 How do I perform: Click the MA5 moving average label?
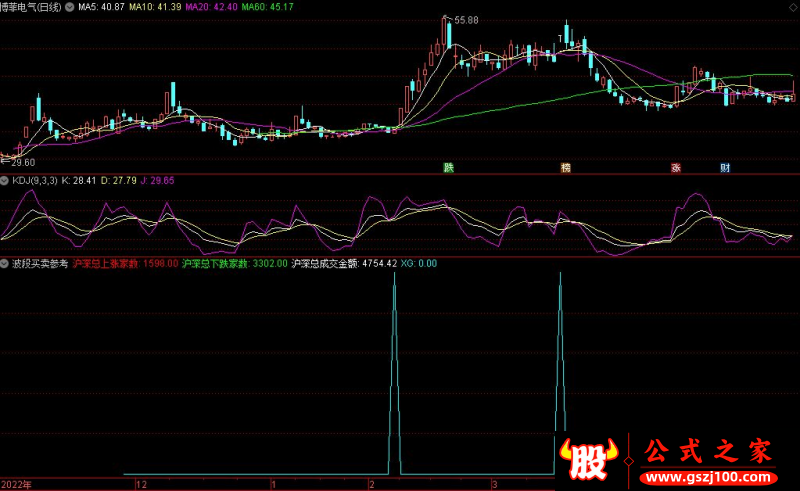(102, 7)
